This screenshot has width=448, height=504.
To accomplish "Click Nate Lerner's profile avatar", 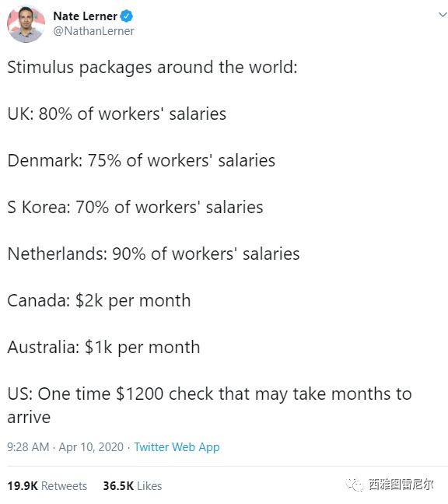I will tap(26, 24).
